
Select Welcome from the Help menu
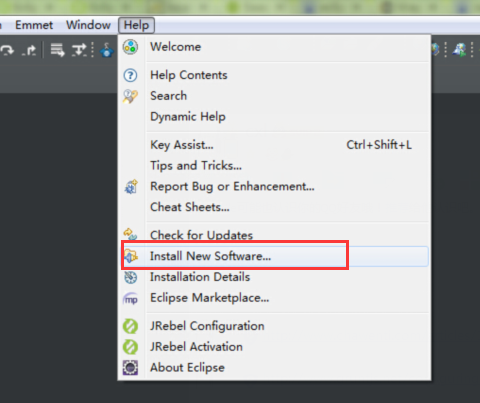[274, 47]
